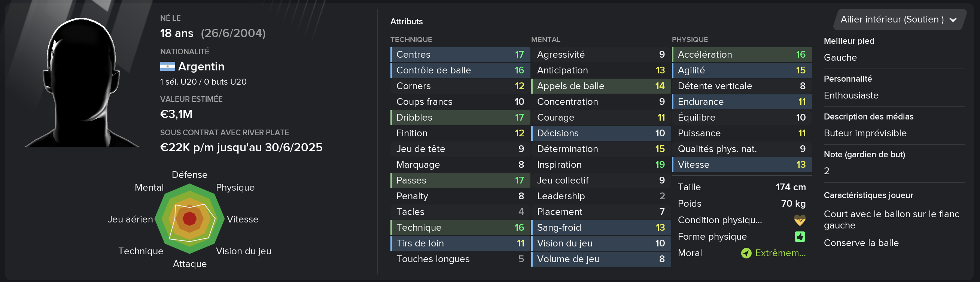Image resolution: width=980 pixels, height=282 pixels.
Task: Click the Vision du jeu radar label
Action: coord(243,251)
